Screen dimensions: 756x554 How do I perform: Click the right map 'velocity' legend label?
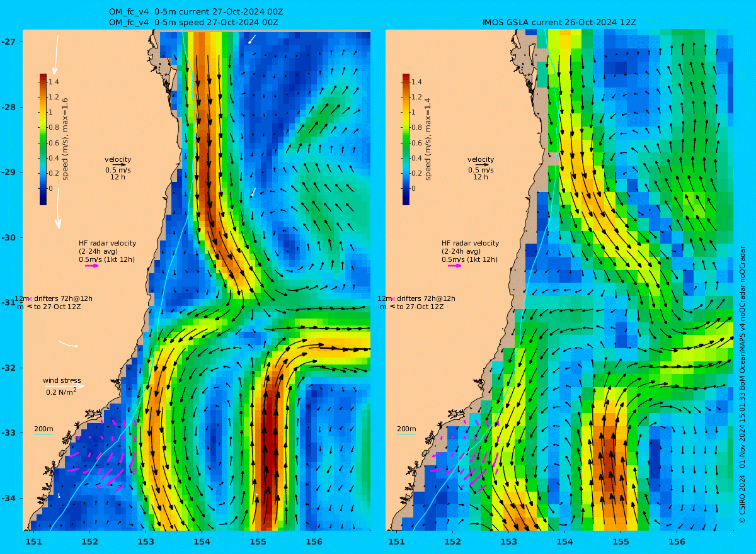481,159
